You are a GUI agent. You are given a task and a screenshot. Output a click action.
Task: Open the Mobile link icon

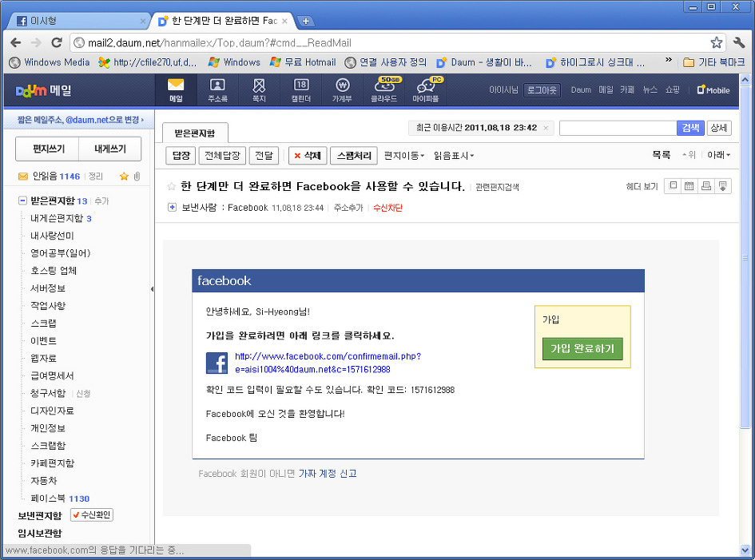pyautogui.click(x=713, y=90)
